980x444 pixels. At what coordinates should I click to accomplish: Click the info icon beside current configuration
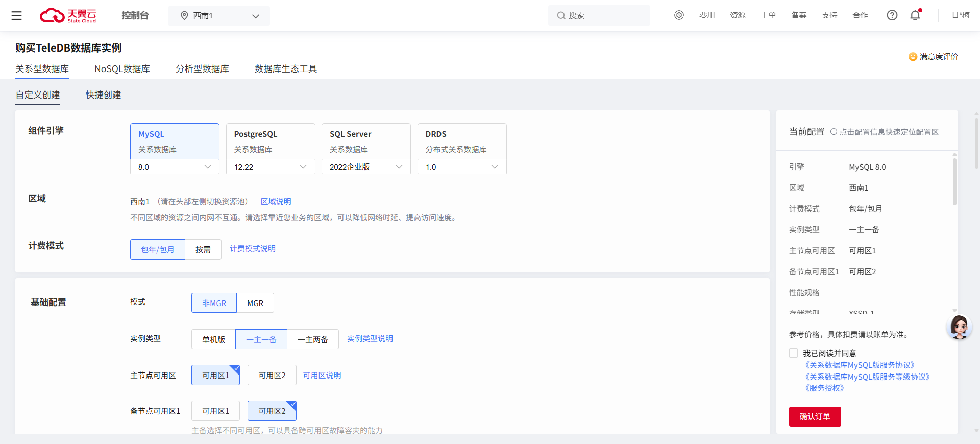(834, 132)
